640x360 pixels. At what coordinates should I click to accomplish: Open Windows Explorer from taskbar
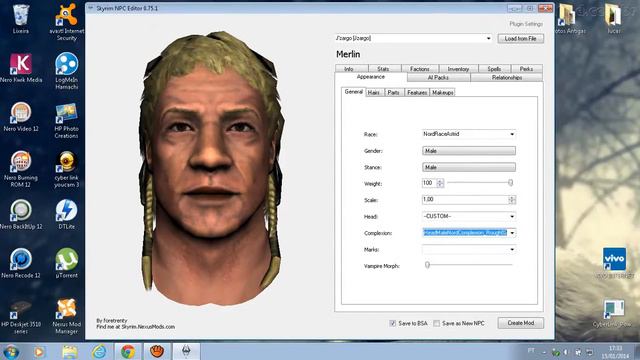70,351
